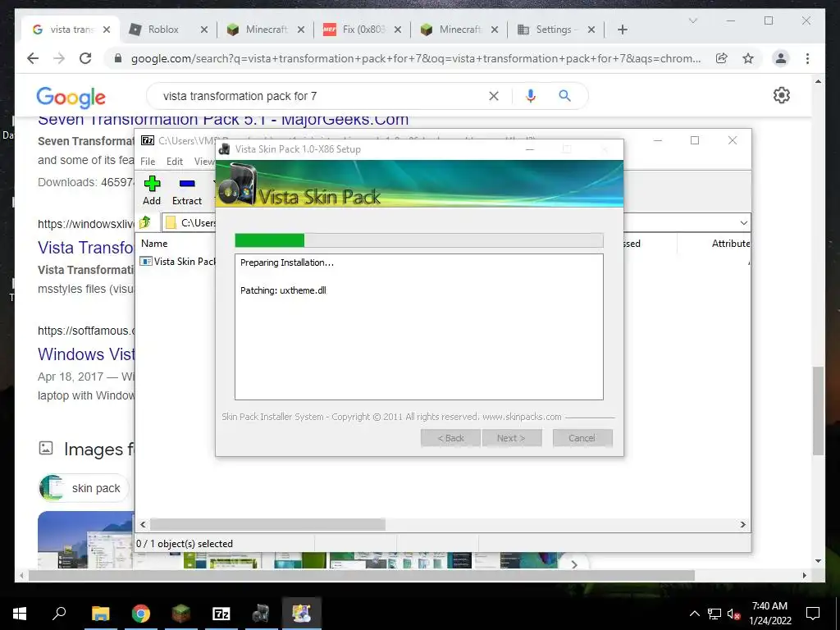Show next images with arrow
The height and width of the screenshot is (630, 840).
(x=574, y=564)
